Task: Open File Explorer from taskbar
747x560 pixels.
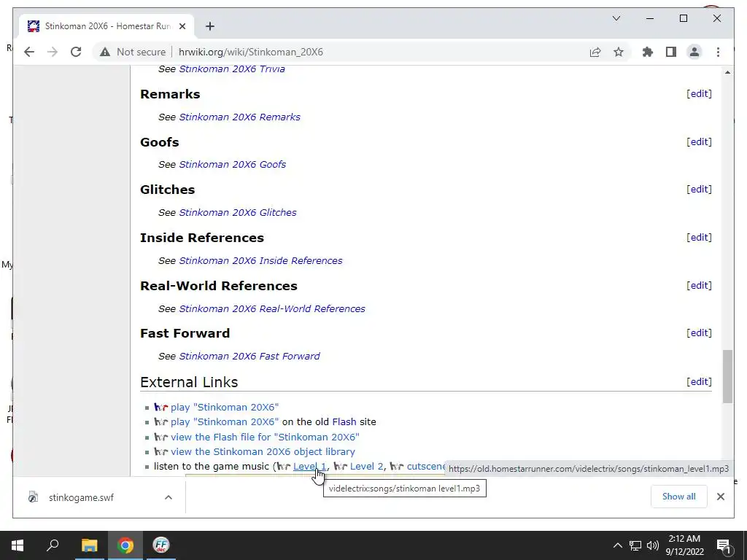Action: (89, 545)
